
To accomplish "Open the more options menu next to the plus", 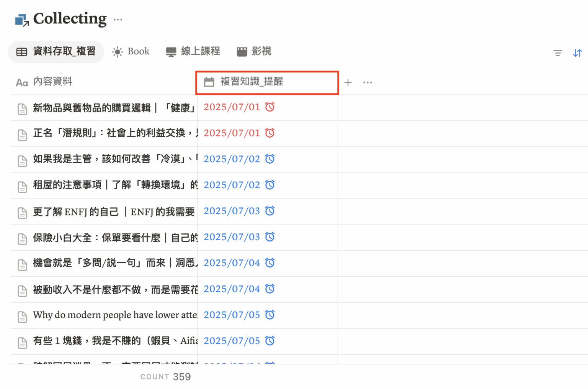I will [367, 82].
